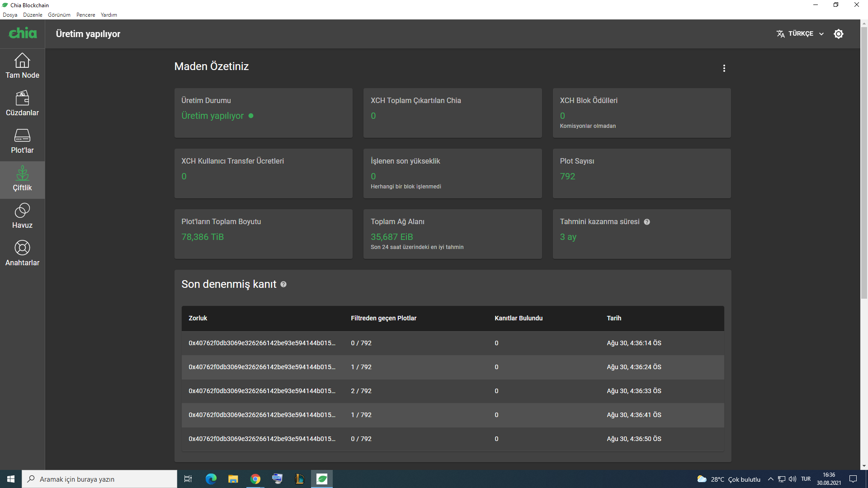Open Google Chrome from taskbar
This screenshot has height=488, width=868.
[255, 479]
